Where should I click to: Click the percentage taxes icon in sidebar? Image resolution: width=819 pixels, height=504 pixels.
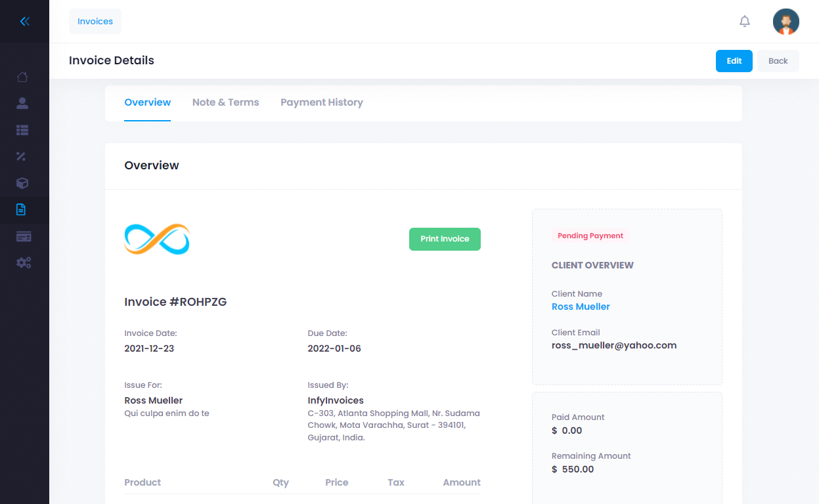(x=22, y=156)
